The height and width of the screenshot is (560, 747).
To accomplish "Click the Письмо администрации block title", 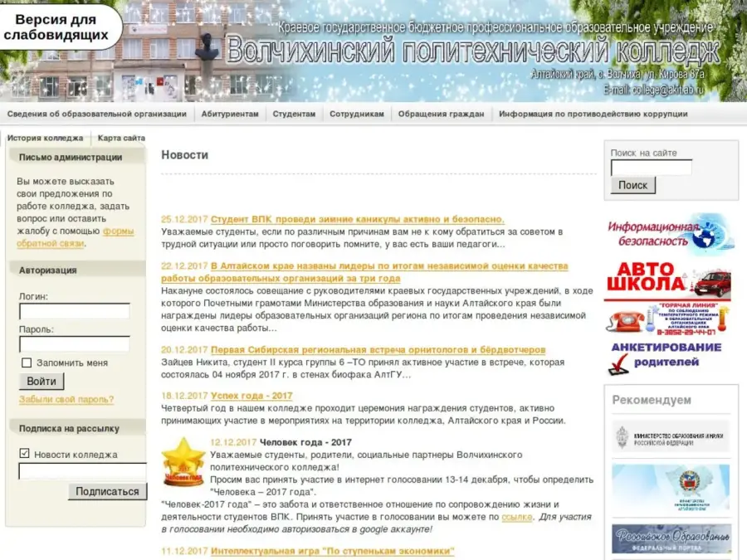I will coord(71,158).
